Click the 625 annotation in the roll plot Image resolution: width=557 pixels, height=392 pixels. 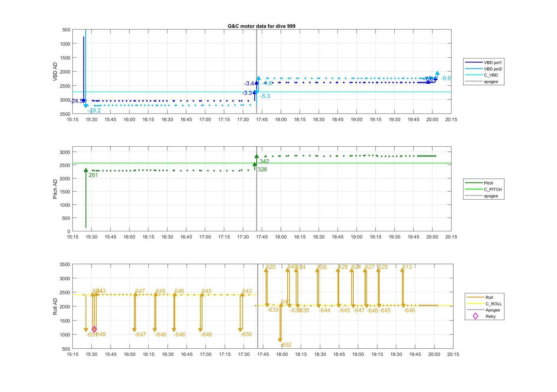383,267
